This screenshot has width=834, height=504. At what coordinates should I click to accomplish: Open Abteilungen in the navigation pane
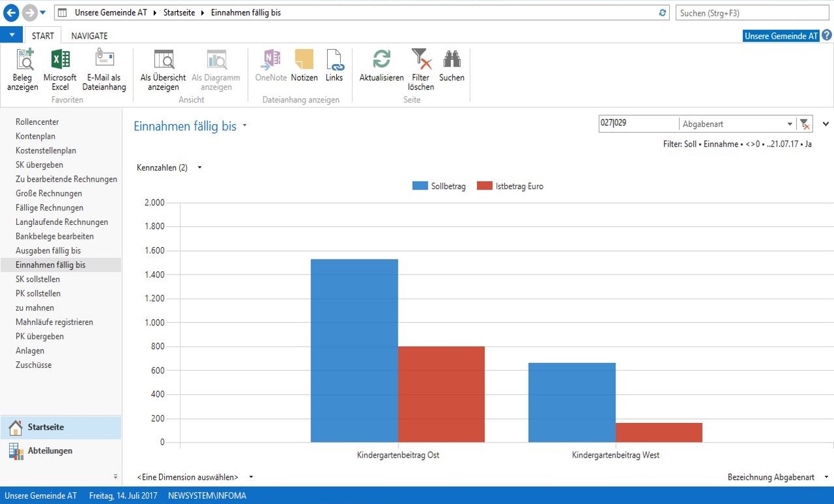50,451
